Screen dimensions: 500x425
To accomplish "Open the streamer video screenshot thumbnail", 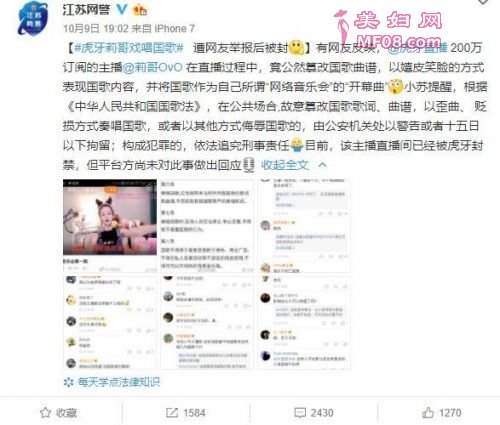I will [110, 226].
